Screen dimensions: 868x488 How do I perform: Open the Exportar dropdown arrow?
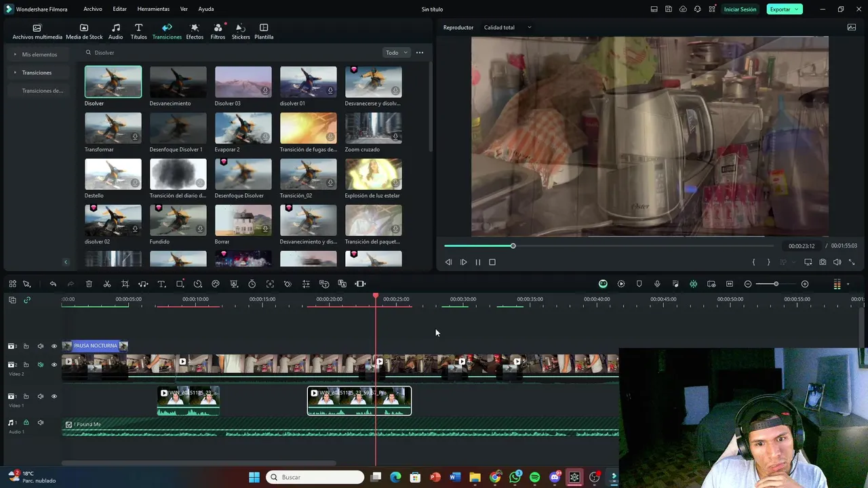(797, 9)
